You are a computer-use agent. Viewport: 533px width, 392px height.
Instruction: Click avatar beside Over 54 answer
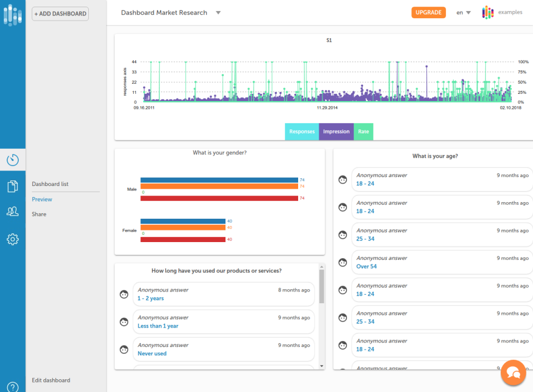pos(343,262)
